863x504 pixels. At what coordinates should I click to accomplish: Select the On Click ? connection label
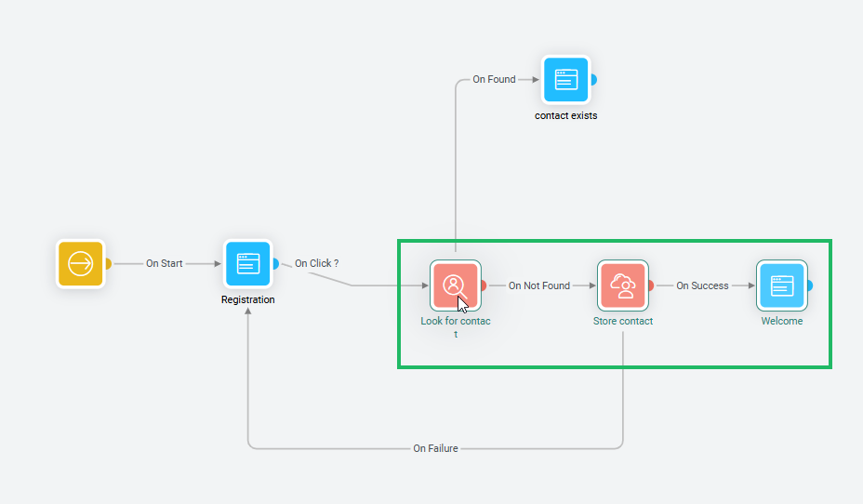point(316,264)
